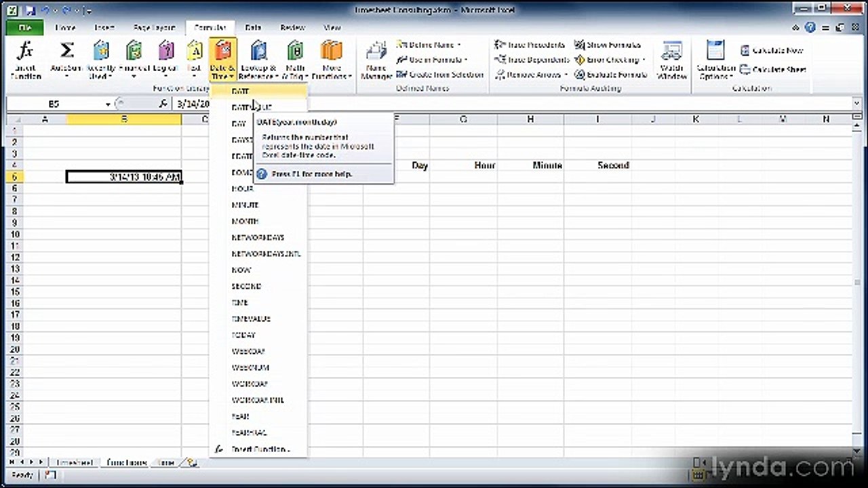Image resolution: width=868 pixels, height=488 pixels.
Task: Run Calculate Sheet
Action: [x=773, y=69]
